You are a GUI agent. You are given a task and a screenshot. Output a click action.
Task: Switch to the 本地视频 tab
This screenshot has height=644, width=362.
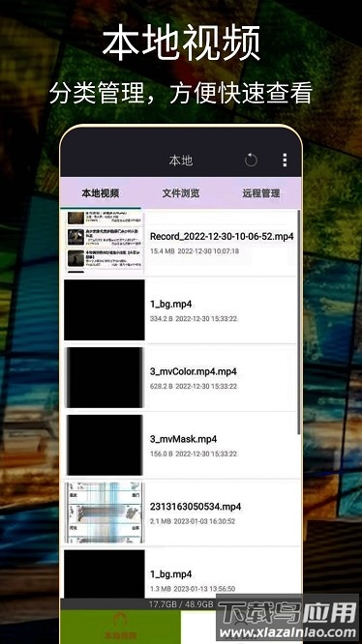(x=101, y=193)
